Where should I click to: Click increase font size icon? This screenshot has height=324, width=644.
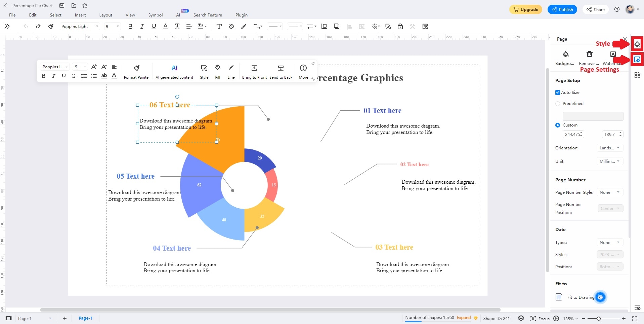(94, 67)
